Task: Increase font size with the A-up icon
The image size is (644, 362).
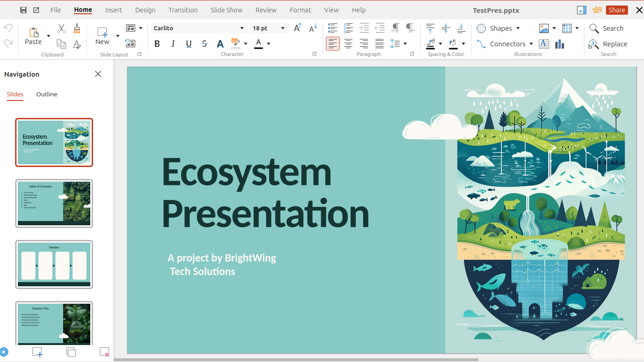Action: (x=297, y=28)
